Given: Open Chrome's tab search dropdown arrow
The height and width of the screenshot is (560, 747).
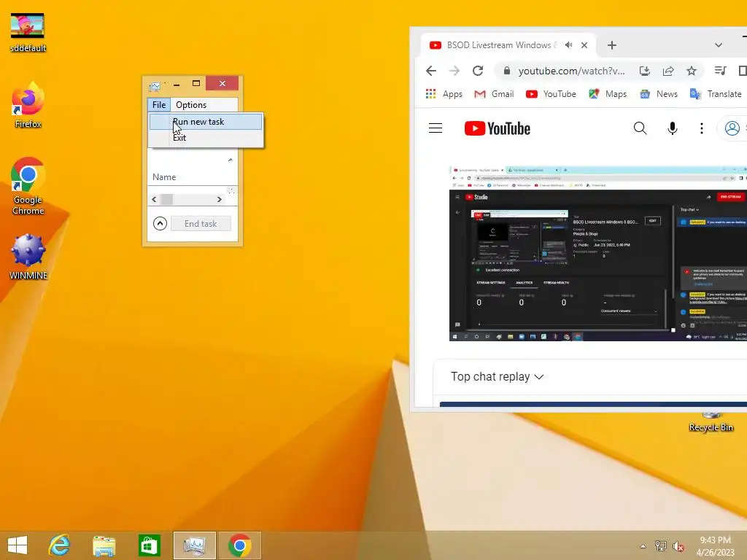Looking at the screenshot, I should (x=719, y=45).
